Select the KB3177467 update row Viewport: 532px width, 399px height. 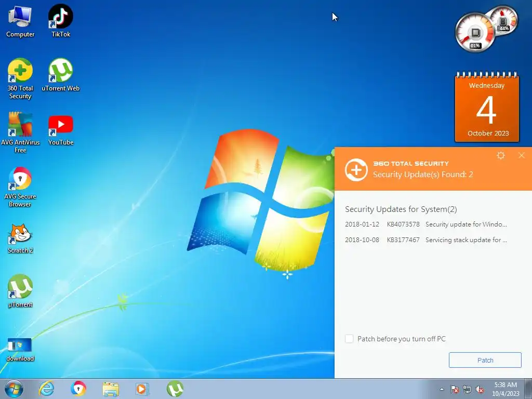point(426,240)
